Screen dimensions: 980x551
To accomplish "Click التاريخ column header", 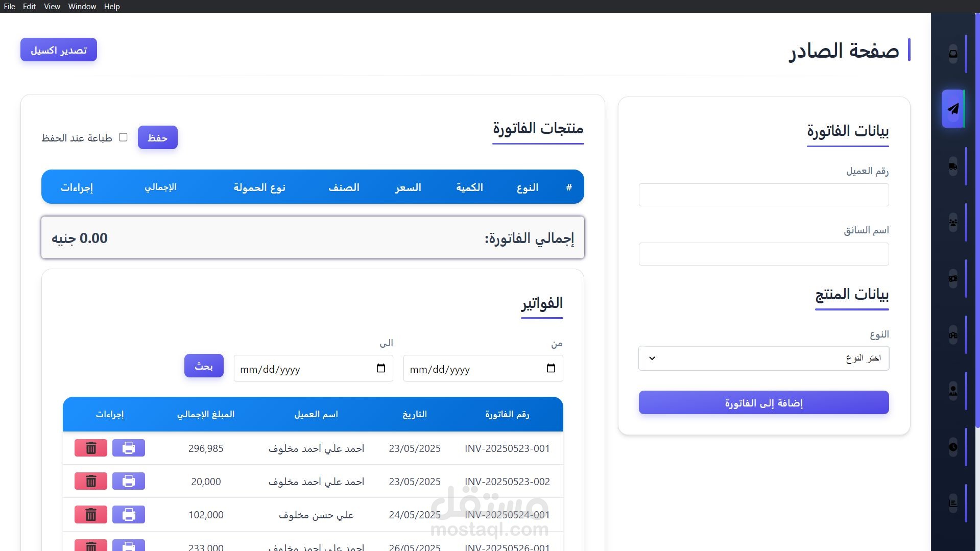I will coord(415,414).
